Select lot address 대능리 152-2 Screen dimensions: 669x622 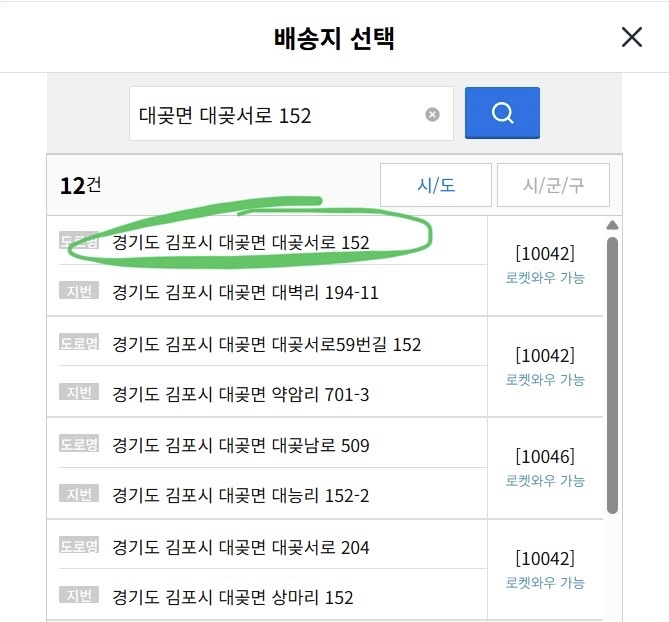click(241, 496)
